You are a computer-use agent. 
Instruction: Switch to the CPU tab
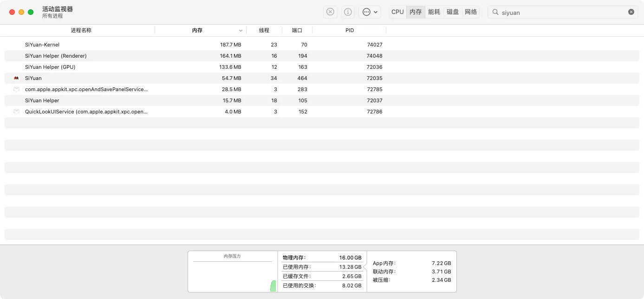(x=397, y=12)
